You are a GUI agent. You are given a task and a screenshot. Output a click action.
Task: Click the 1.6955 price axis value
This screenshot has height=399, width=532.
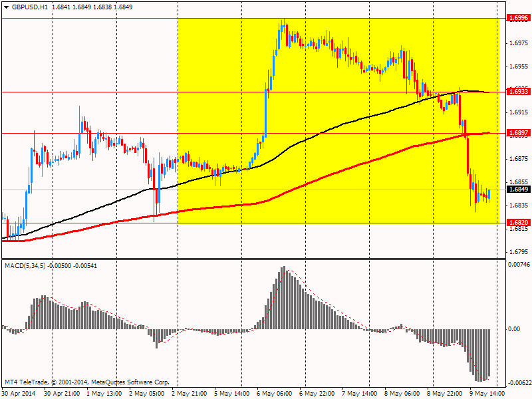[519, 66]
